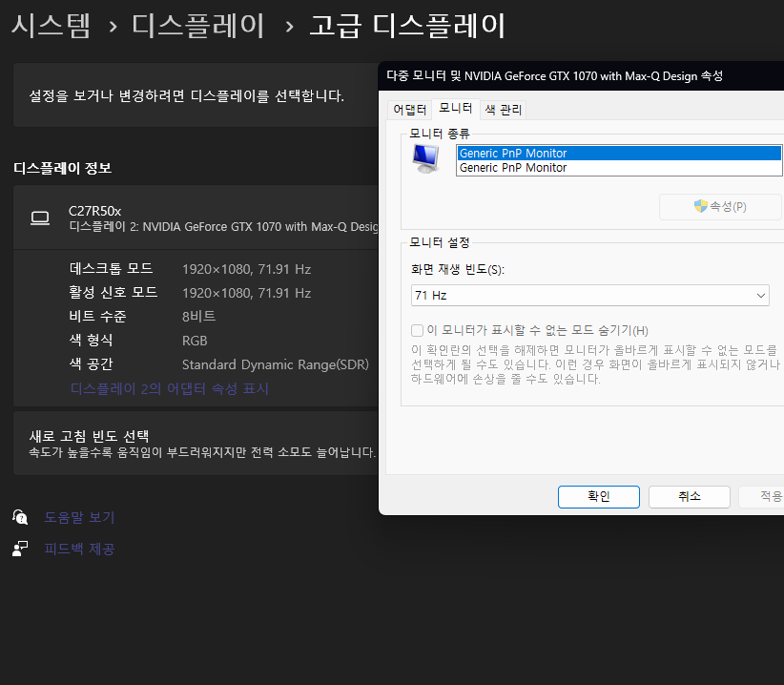Click the monitor icon under 모니터 종류
The height and width of the screenshot is (685, 784).
click(x=425, y=159)
